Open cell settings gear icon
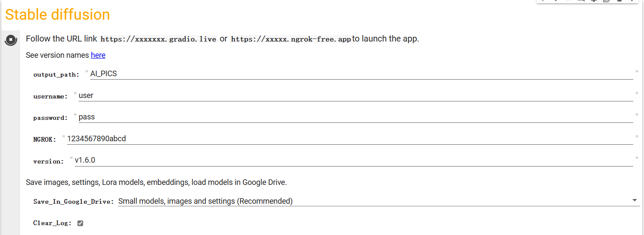 [x=594, y=0]
